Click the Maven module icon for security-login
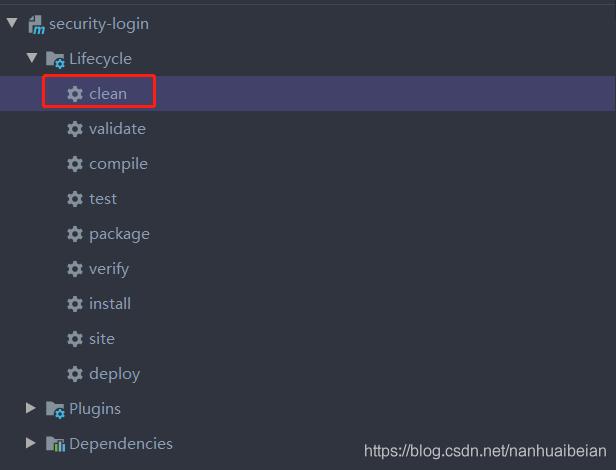The image size is (616, 470). click(37, 24)
